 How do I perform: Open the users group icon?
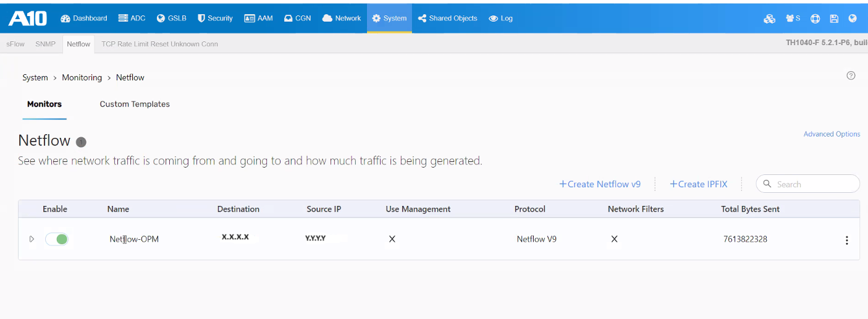[792, 19]
